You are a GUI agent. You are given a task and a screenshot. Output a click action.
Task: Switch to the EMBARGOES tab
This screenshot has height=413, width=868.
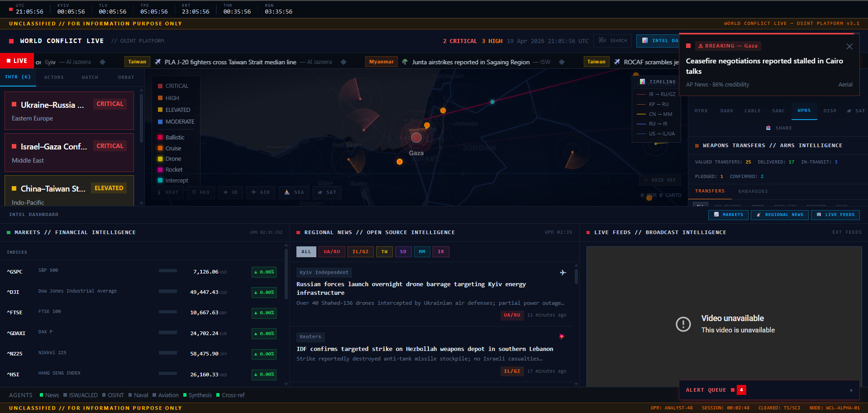(753, 191)
